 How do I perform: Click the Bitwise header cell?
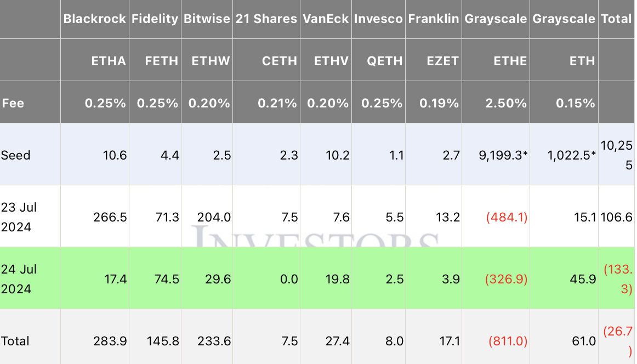click(208, 19)
